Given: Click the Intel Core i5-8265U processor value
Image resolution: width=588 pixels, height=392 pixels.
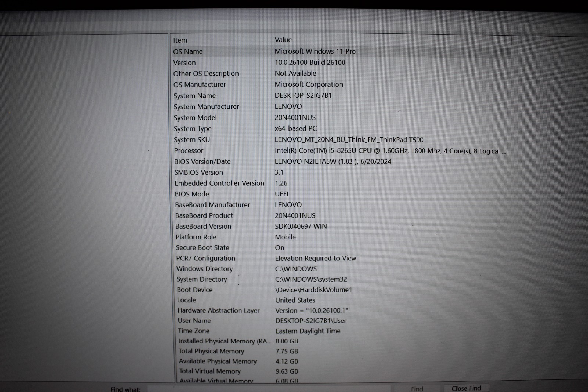Looking at the screenshot, I should (x=390, y=151).
